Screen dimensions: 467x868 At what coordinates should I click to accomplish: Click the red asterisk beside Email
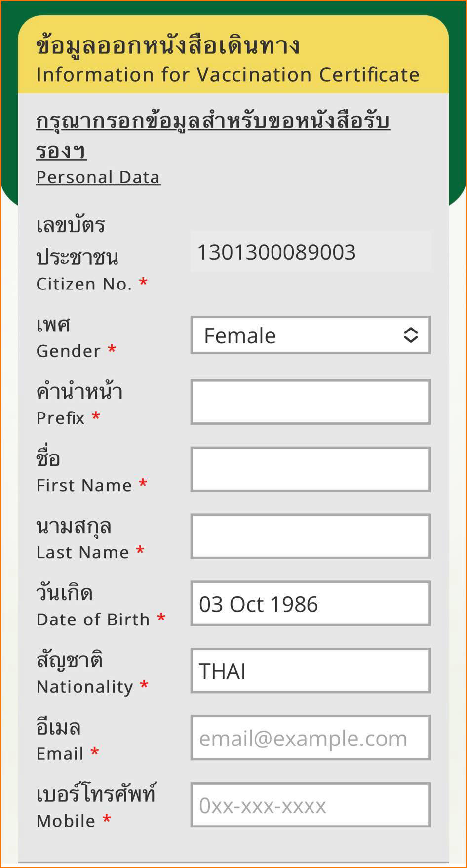93,753
